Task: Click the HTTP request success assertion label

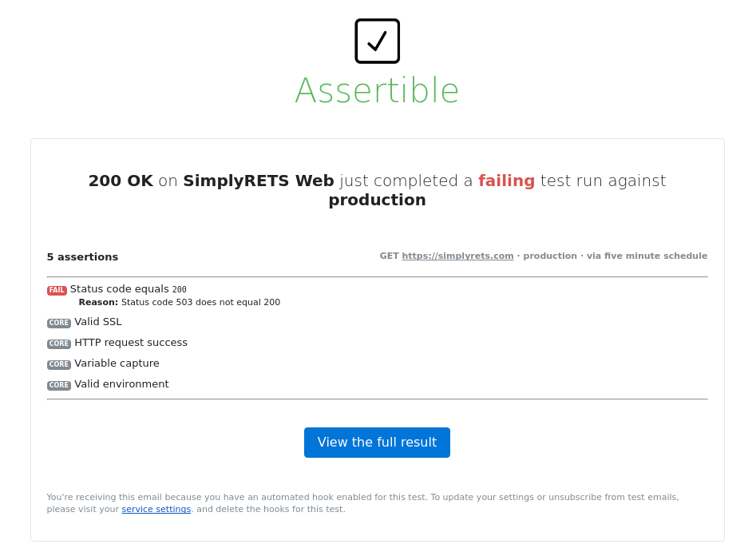Action: click(131, 343)
